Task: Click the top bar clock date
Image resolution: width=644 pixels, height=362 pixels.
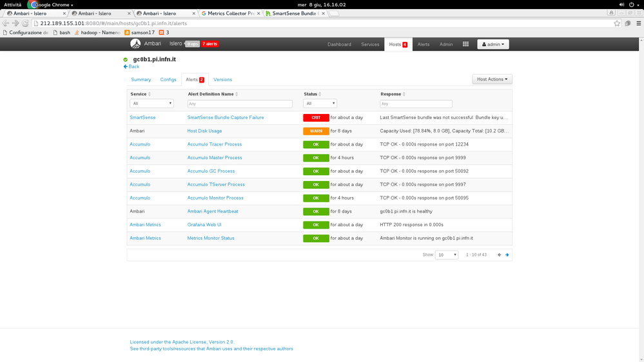Action: (322, 5)
